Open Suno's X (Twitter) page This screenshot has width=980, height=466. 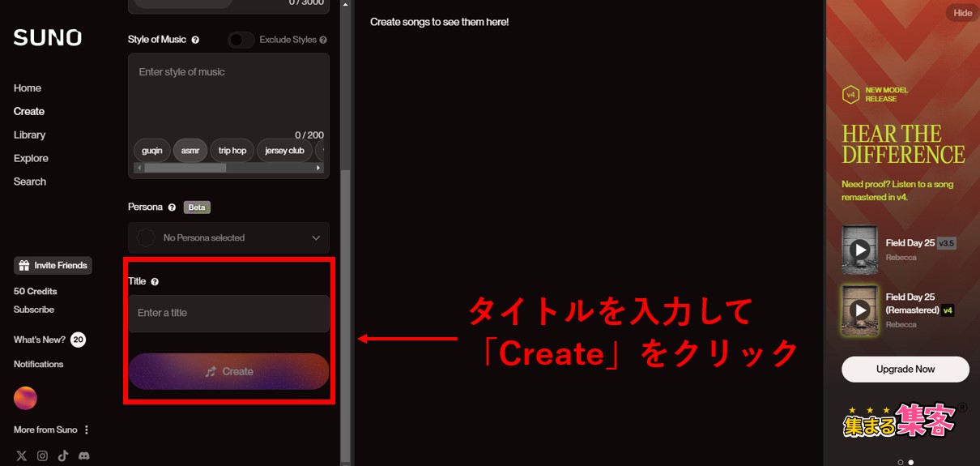click(21, 455)
